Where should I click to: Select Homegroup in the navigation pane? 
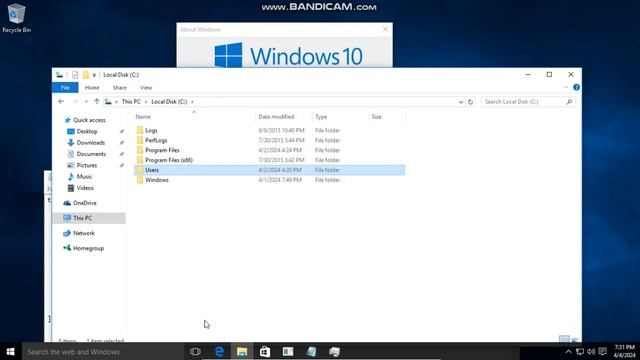point(88,248)
